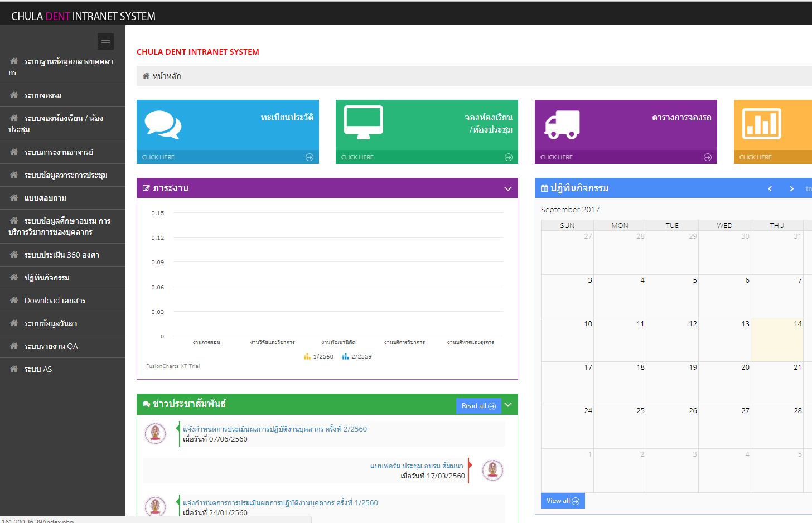Open the news link dated 07/06/2560
The image size is (812, 523).
[274, 429]
